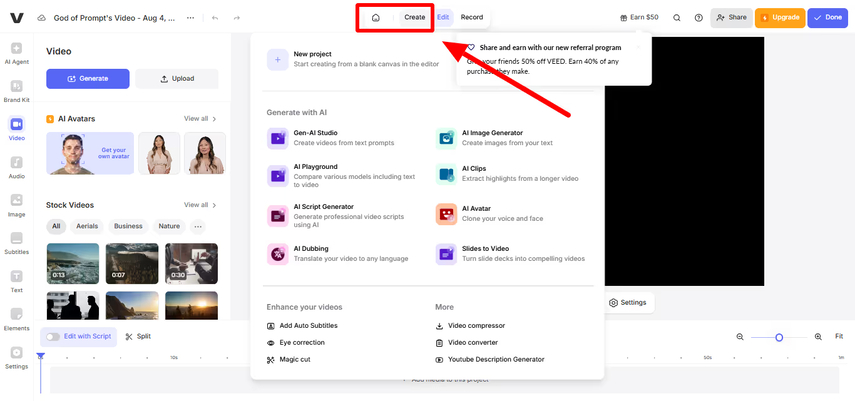Click zoom in magnifier on timeline
Viewport: 855px width, 401px height.
(818, 337)
